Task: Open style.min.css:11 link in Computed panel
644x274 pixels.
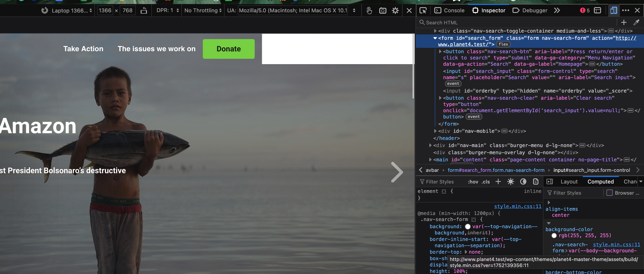Action: point(616,244)
